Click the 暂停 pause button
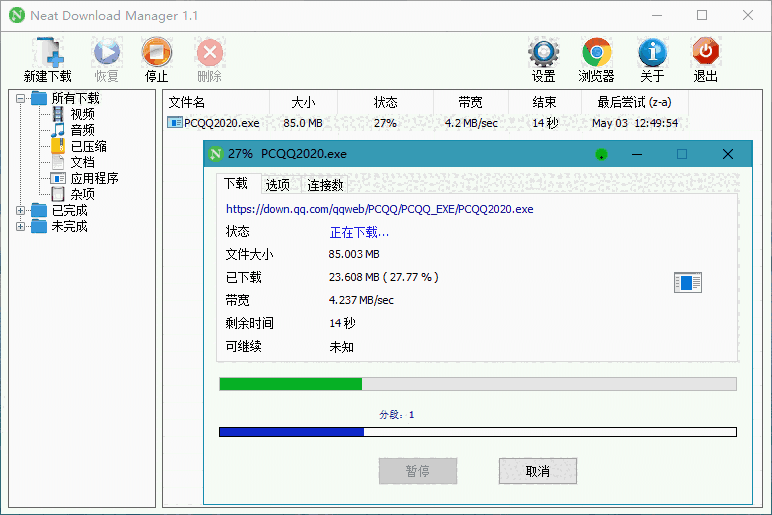The height and width of the screenshot is (515, 772). [418, 471]
